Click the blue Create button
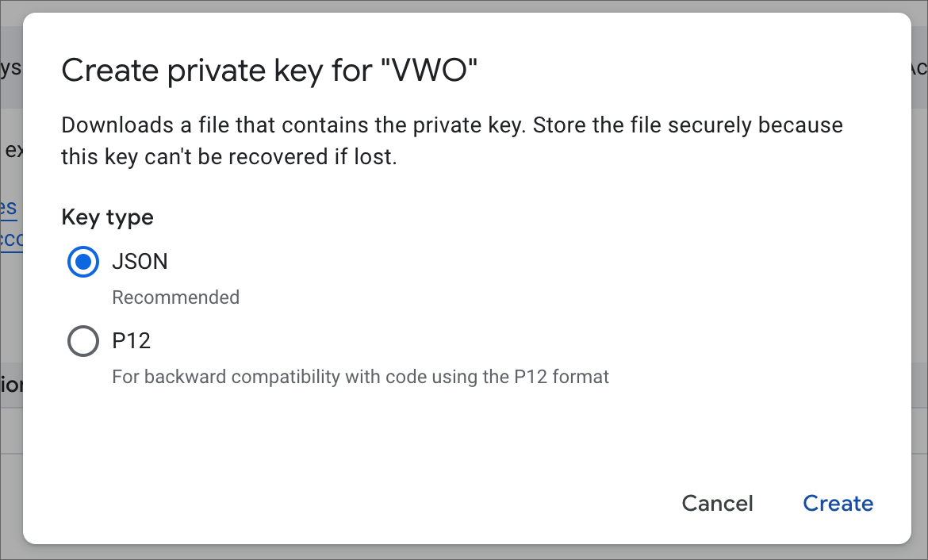Screen dimensions: 928x560 (x=838, y=503)
